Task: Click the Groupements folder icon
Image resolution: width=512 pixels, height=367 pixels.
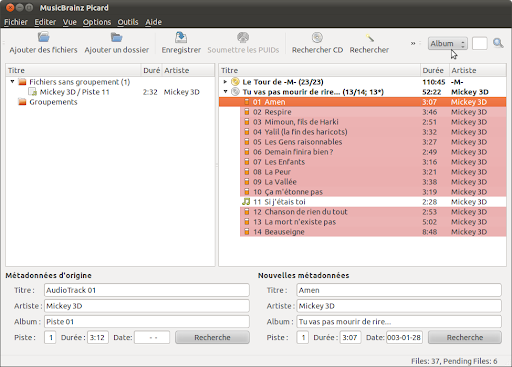Action: pos(22,102)
